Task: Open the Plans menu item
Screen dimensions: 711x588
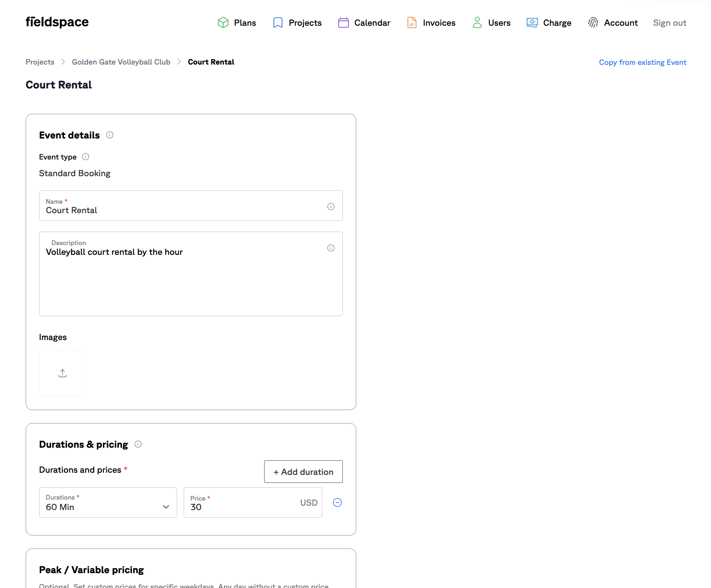Action: [x=245, y=23]
